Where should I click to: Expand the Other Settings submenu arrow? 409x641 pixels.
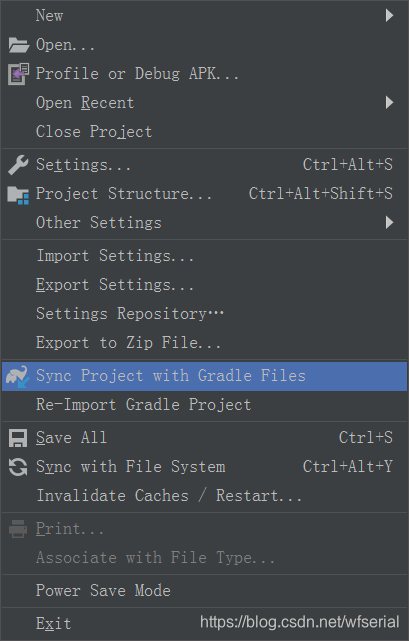389,222
